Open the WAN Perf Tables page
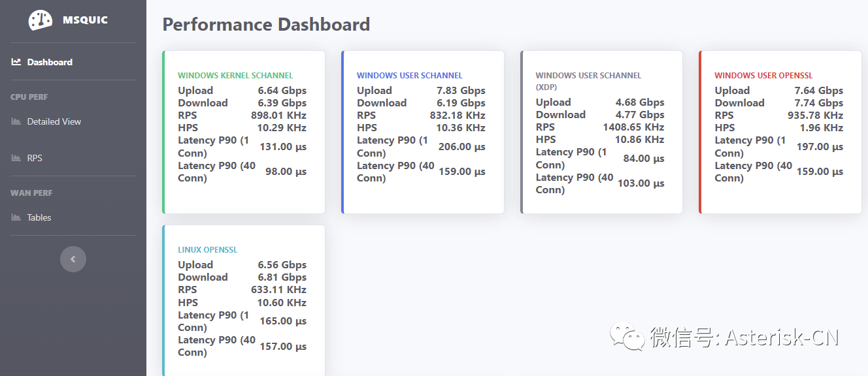Image resolution: width=868 pixels, height=376 pixels. pos(39,217)
